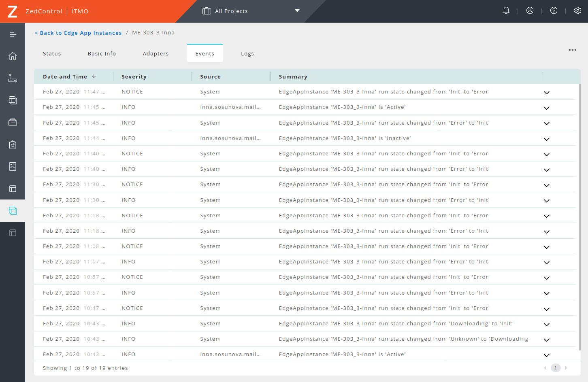The width and height of the screenshot is (588, 382).
Task: Click page 1 pagination button
Action: 555,368
